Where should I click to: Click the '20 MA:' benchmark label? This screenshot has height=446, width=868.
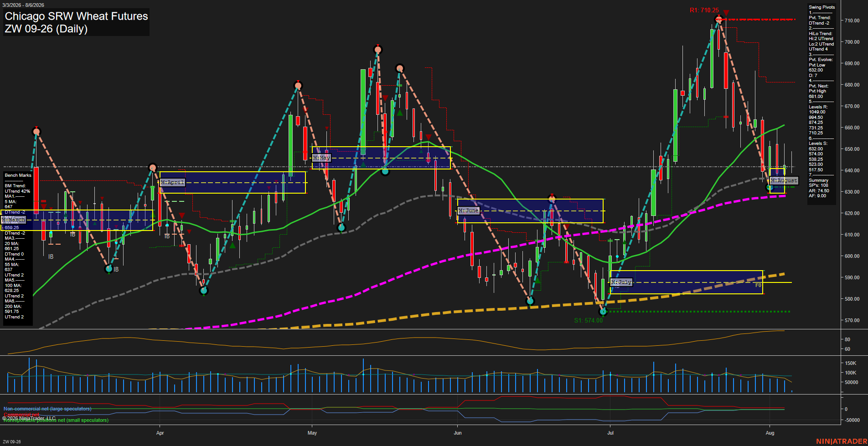click(x=12, y=244)
